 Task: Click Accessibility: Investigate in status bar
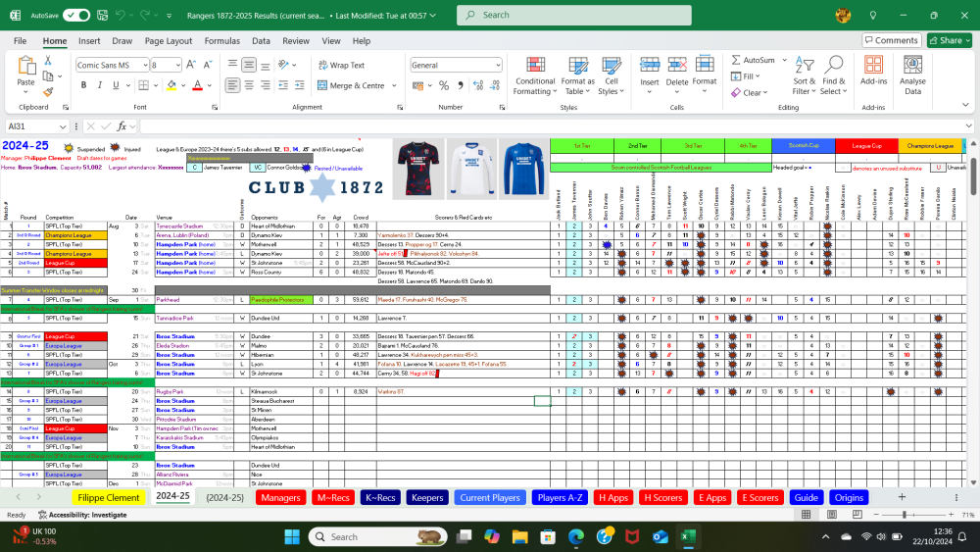(82, 515)
